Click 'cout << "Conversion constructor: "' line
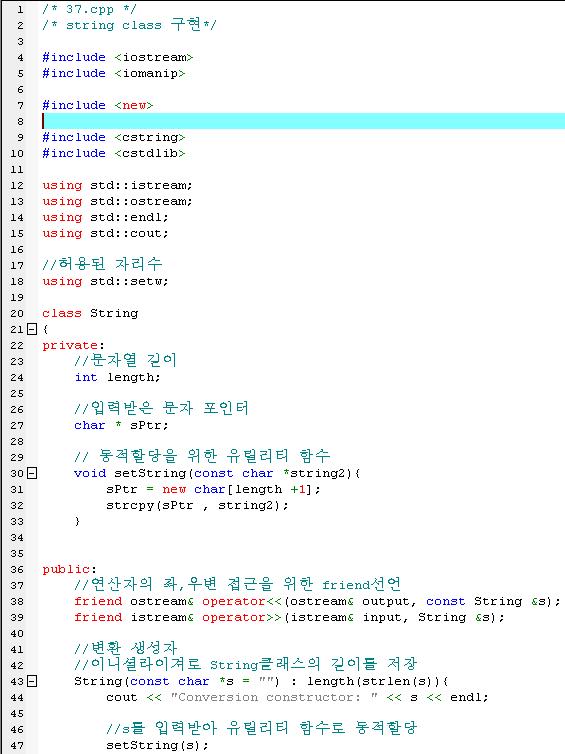 point(297,697)
